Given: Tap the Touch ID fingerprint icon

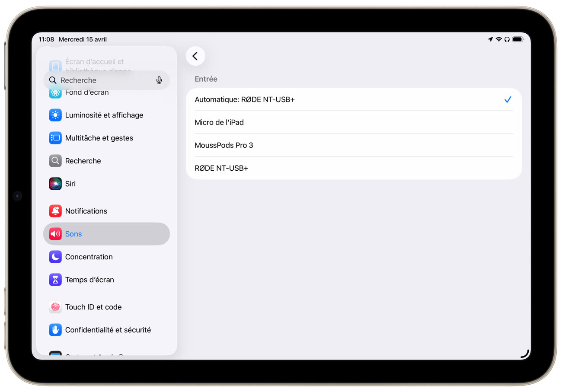Looking at the screenshot, I should point(55,307).
